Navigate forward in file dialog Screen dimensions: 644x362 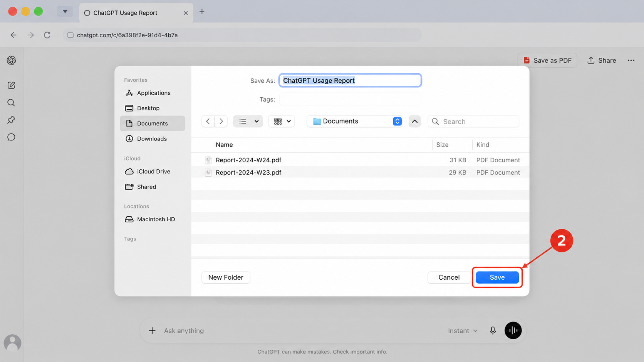click(221, 121)
